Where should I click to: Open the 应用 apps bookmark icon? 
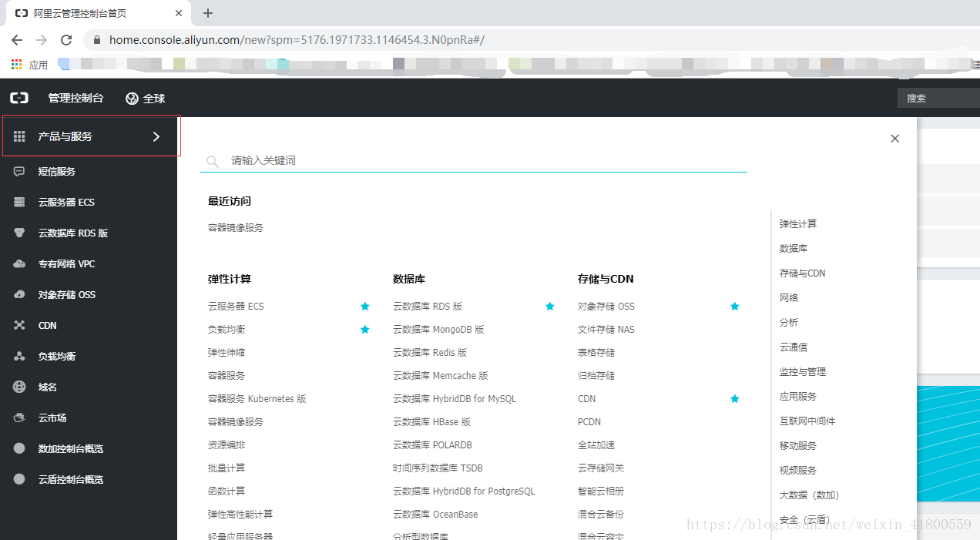click(x=16, y=65)
